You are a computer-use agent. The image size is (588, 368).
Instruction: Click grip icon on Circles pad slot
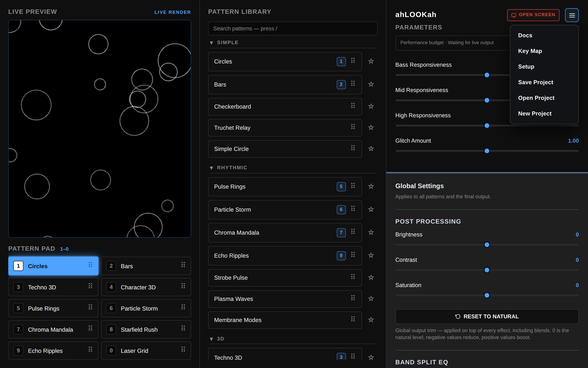(x=90, y=264)
